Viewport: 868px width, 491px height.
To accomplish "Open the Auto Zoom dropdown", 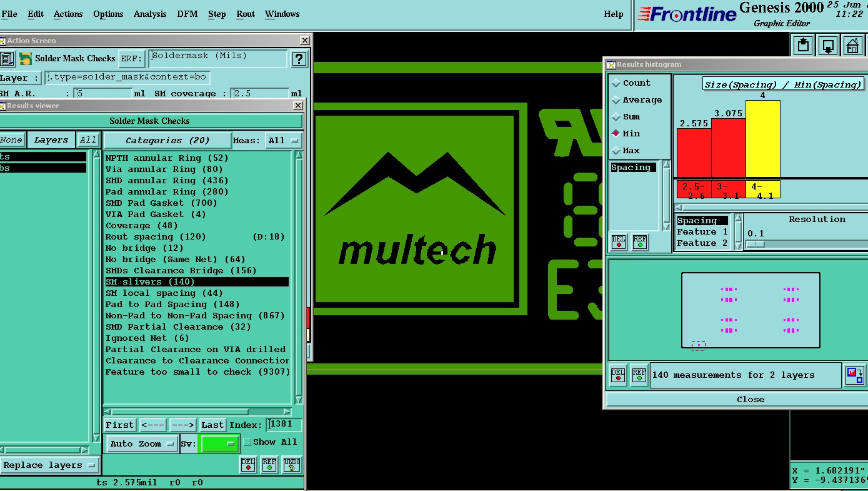I will pos(142,443).
